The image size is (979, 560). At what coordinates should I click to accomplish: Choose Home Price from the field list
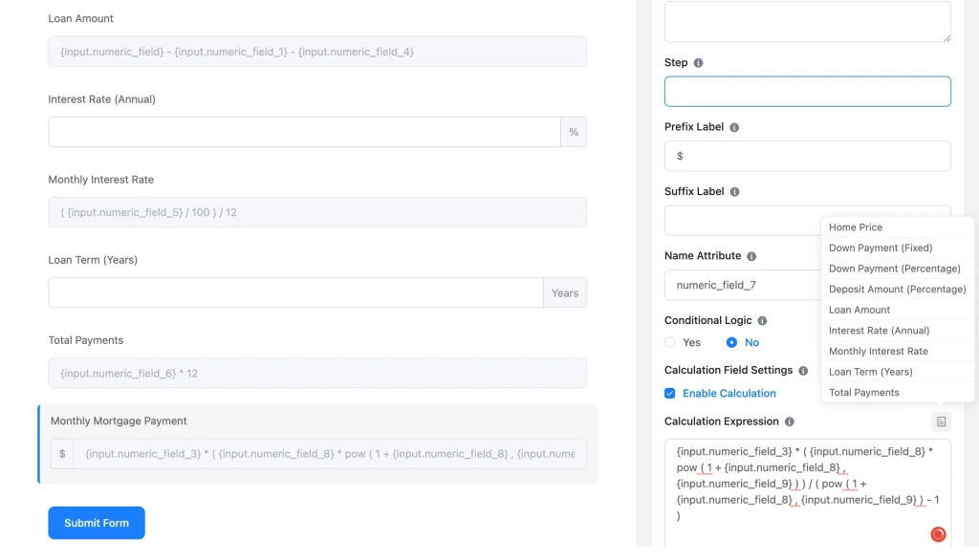pos(856,227)
